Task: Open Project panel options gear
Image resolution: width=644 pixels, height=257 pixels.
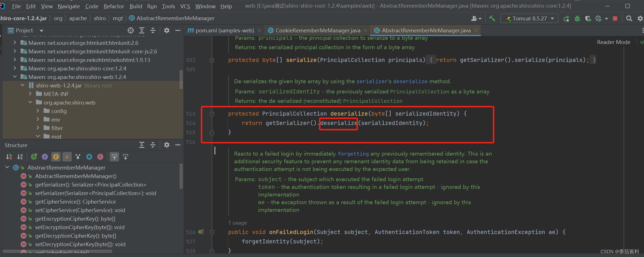Action: [x=167, y=30]
